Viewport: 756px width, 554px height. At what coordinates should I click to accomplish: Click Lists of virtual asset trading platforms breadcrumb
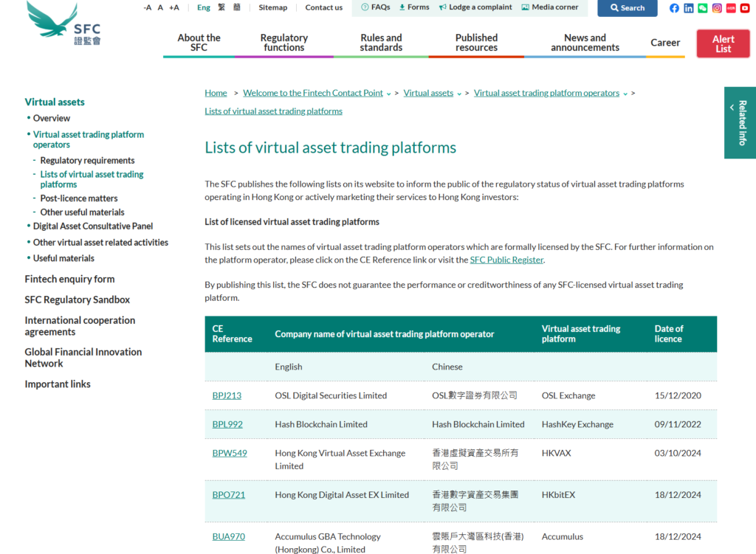pyautogui.click(x=273, y=111)
